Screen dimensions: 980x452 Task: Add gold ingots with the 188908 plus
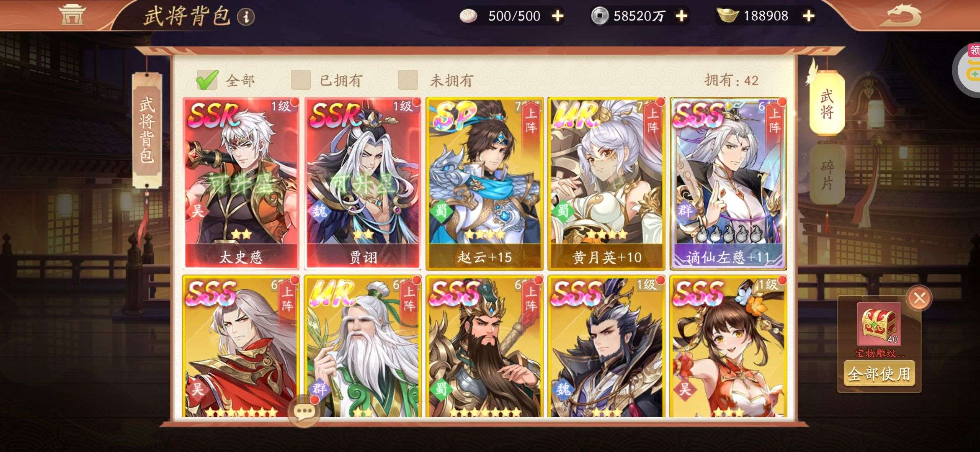click(808, 16)
